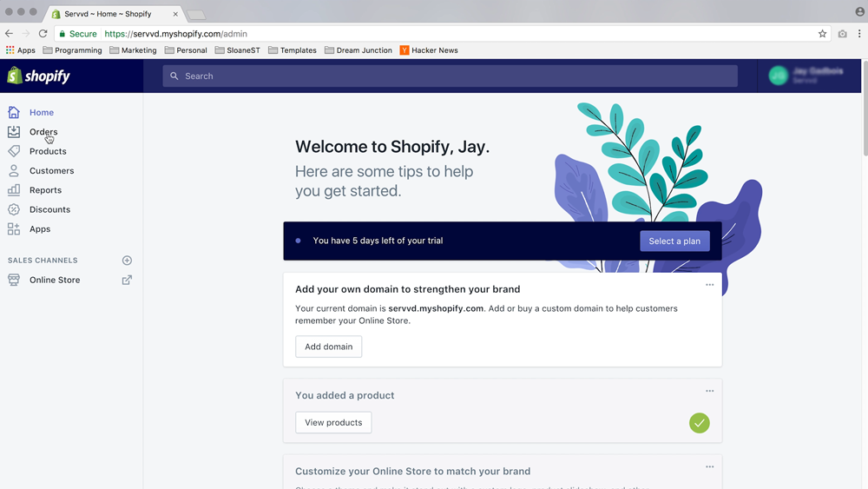The image size is (868, 489).
Task: Click the Shopify admin search field
Action: pyautogui.click(x=450, y=76)
